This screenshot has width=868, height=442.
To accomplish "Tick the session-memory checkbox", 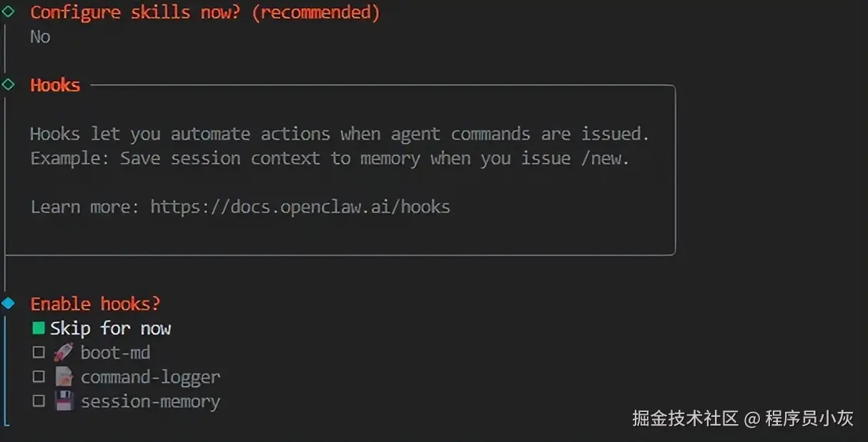I will coord(39,401).
